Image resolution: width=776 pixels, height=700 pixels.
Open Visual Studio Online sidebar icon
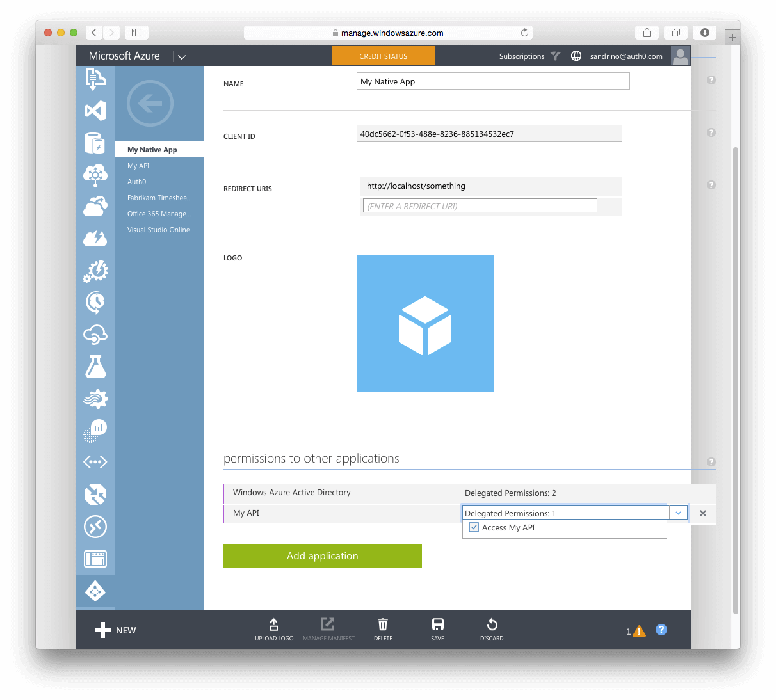(x=95, y=111)
